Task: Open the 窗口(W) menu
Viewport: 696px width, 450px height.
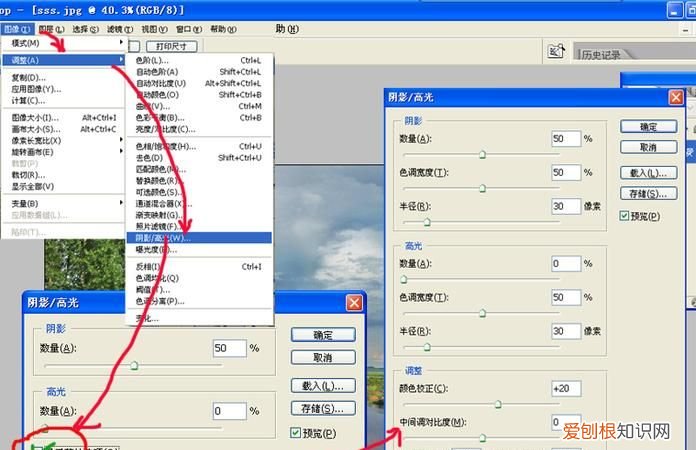Action: [x=189, y=29]
